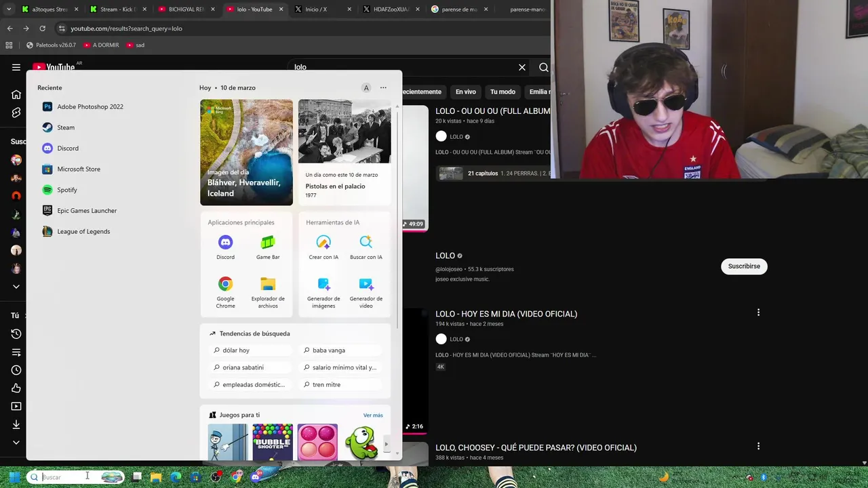
Task: Open options menu for HOY ES MI DIA video
Action: pos(758,312)
